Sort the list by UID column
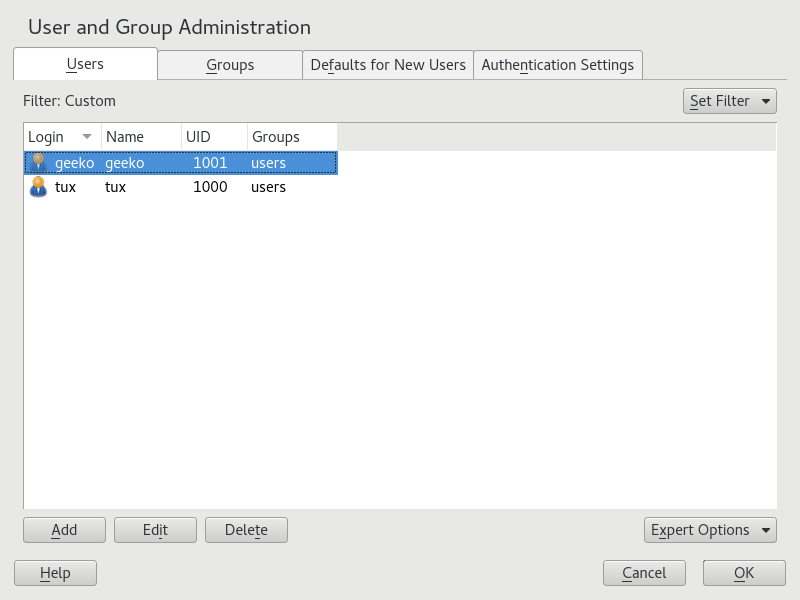800x600 pixels. coord(213,137)
